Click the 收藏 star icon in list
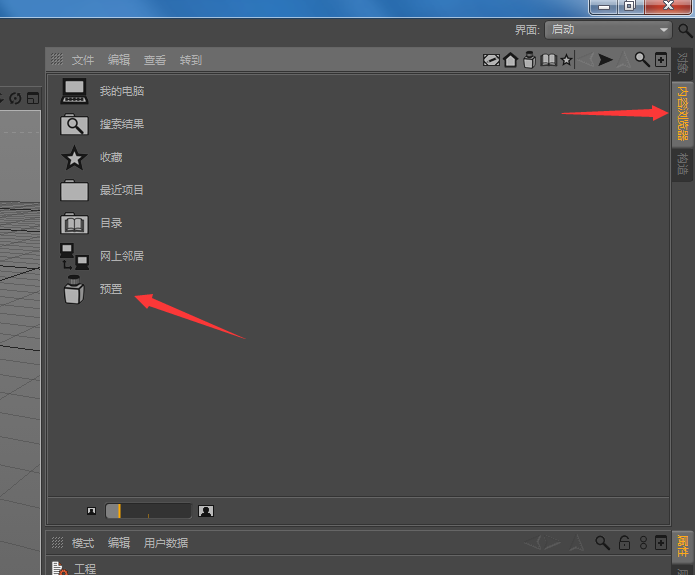This screenshot has width=695, height=575. (x=74, y=157)
